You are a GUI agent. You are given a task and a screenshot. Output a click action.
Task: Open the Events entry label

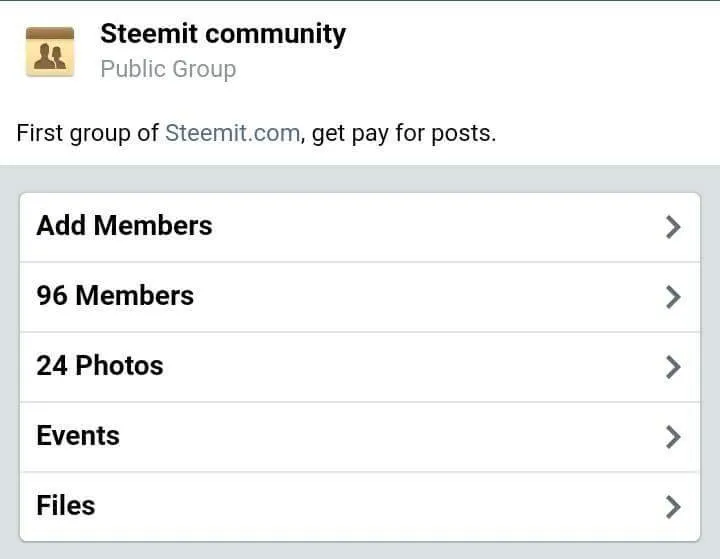coord(78,435)
